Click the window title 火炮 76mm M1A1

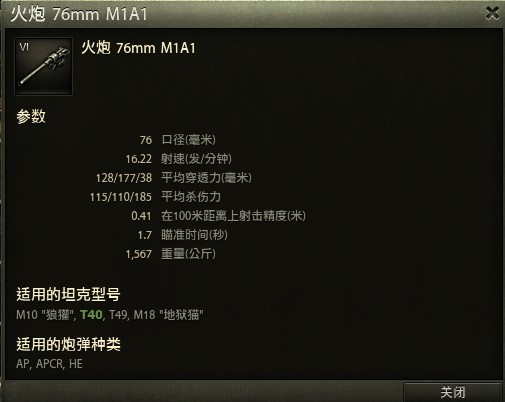[x=79, y=14]
